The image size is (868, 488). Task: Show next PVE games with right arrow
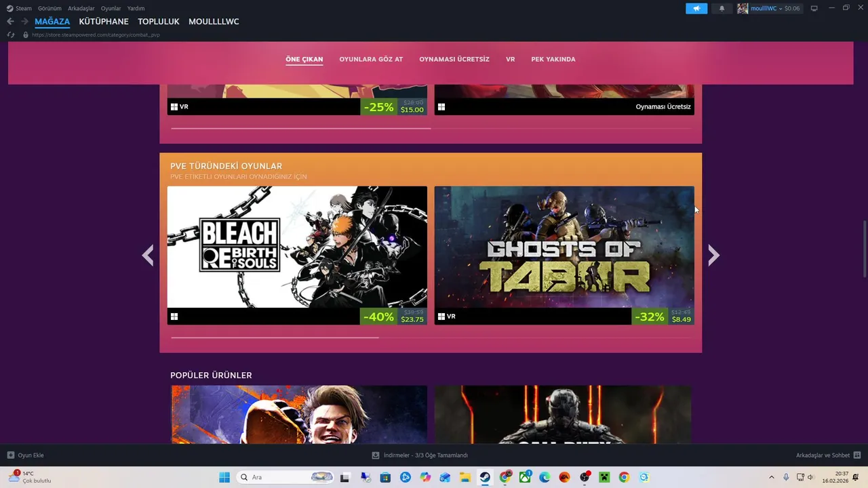tap(713, 256)
